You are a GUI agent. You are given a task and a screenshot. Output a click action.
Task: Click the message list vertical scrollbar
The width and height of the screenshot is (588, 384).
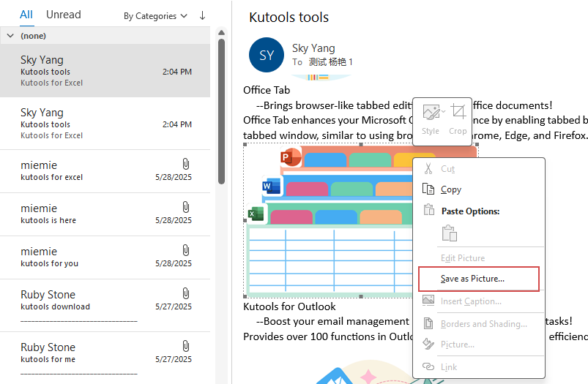[x=221, y=110]
